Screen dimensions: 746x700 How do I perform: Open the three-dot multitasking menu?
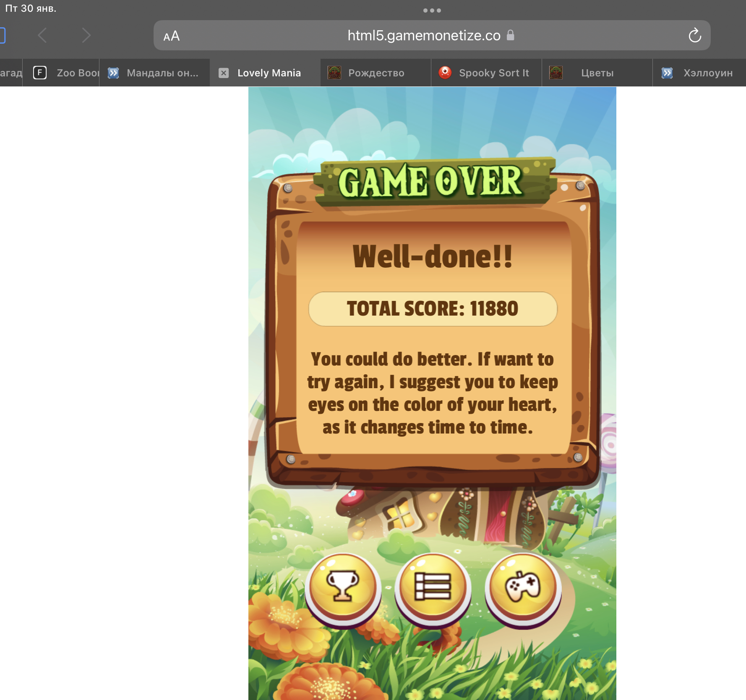coord(432,10)
